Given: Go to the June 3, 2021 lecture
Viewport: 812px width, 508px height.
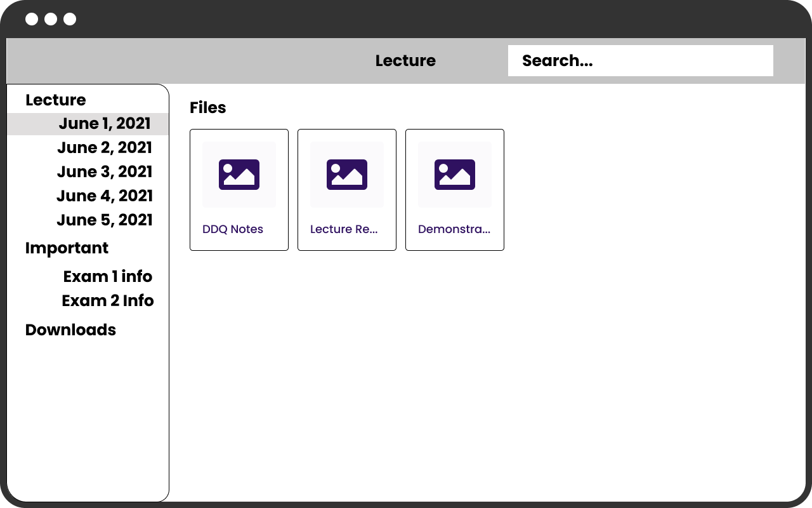Looking at the screenshot, I should pyautogui.click(x=105, y=172).
